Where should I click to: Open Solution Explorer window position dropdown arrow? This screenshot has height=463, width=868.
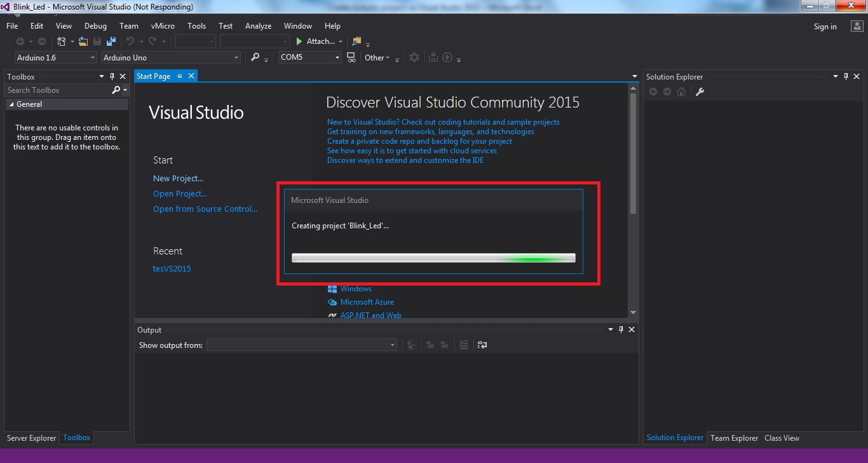point(836,76)
